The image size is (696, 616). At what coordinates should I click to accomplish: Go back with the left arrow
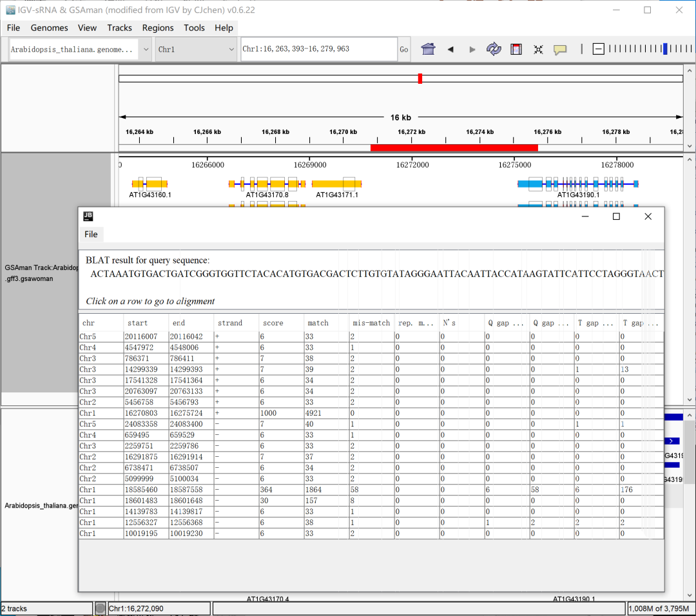click(x=450, y=50)
